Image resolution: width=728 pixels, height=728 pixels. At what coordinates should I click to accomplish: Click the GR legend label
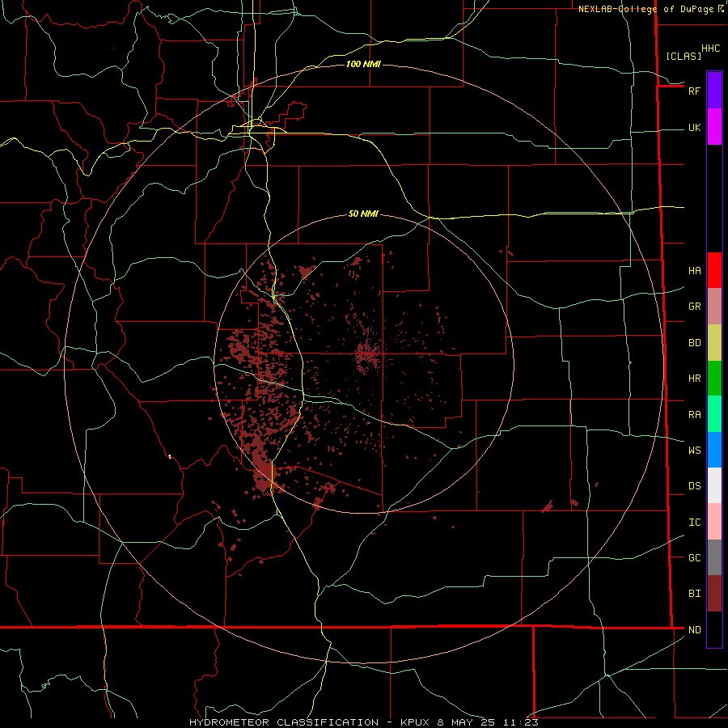click(x=695, y=307)
